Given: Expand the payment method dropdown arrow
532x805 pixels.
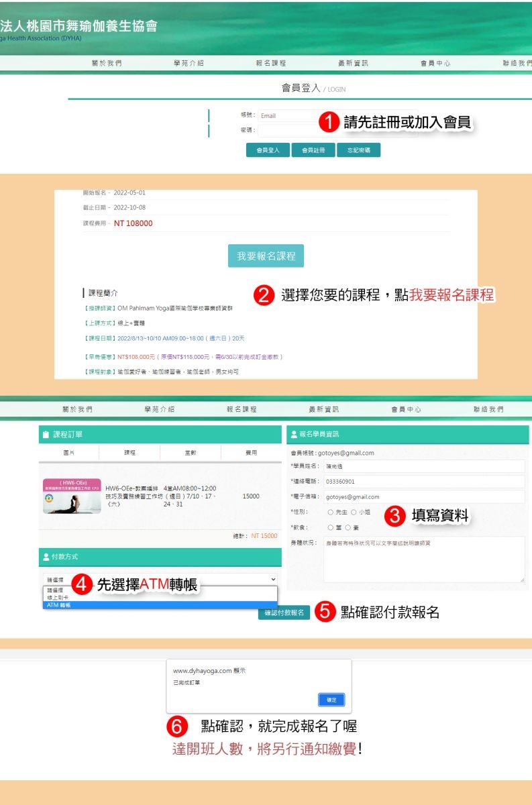Looking at the screenshot, I should tap(273, 579).
